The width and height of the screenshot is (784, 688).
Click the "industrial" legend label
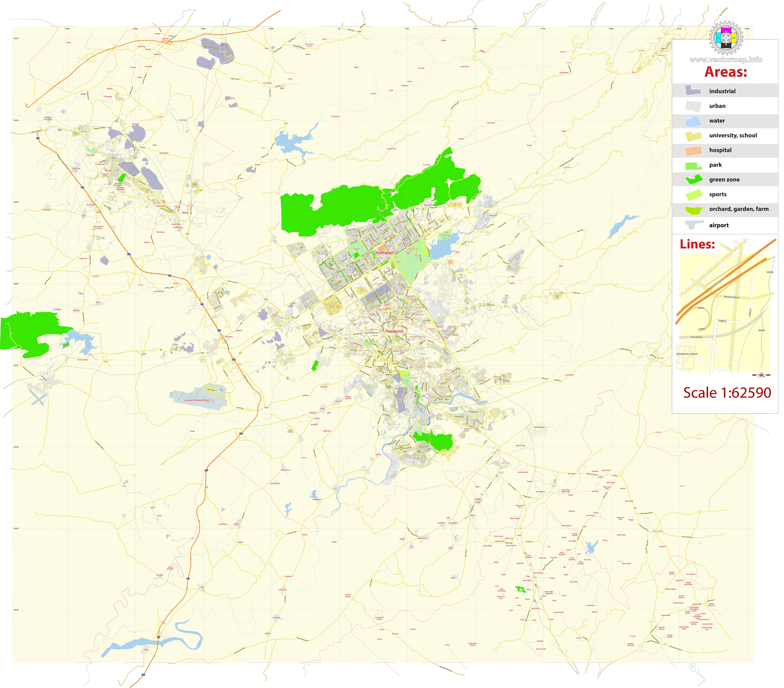click(x=722, y=91)
